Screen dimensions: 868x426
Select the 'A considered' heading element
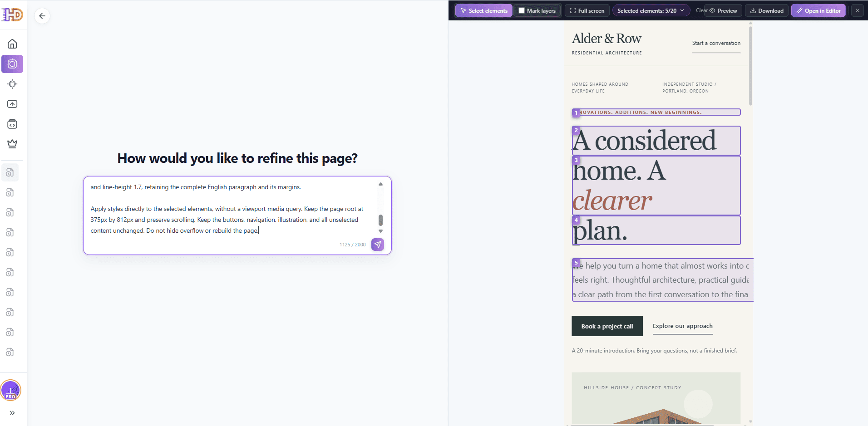pos(656,141)
